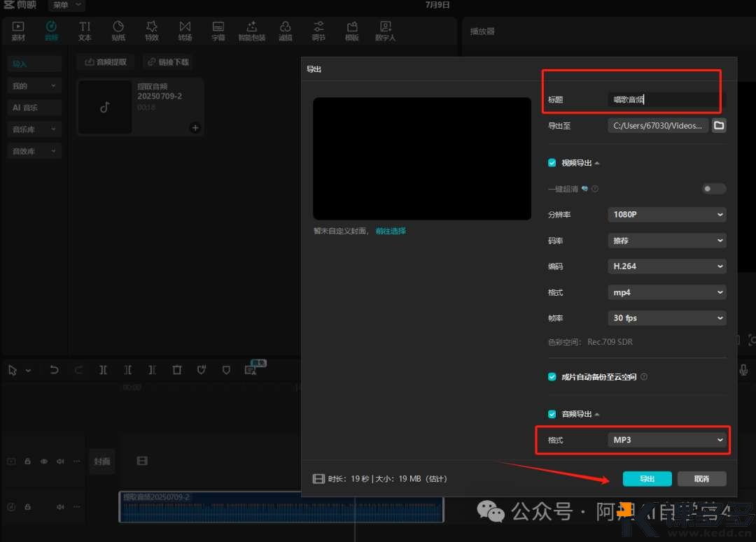Mute the main video track
756x542 pixels.
point(60,462)
